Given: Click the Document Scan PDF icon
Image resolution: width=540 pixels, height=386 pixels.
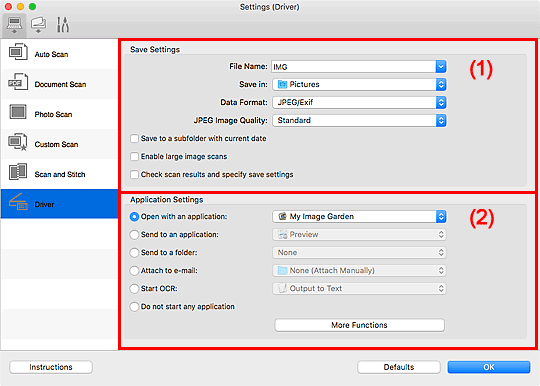Looking at the screenshot, I should point(18,82).
